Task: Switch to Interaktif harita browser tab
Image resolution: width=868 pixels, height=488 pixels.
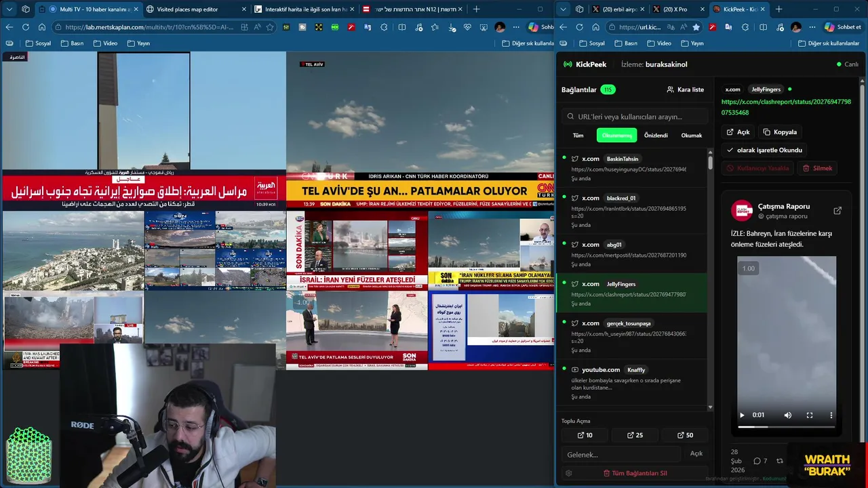Action: click(x=305, y=9)
